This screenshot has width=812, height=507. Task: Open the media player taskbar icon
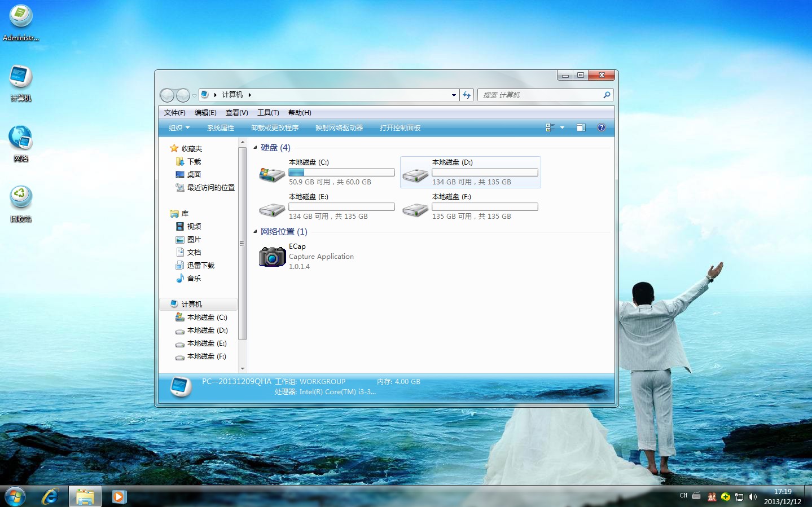click(118, 496)
